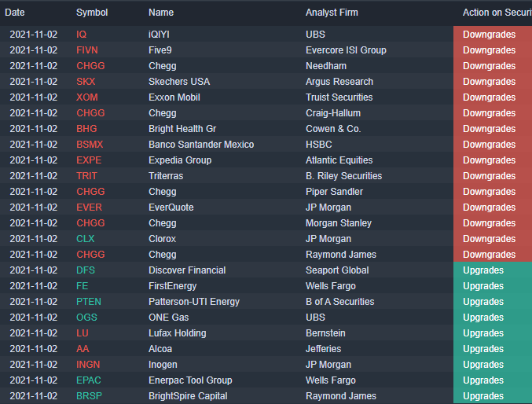Click the Downgrades cell in the Triterras row

(489, 176)
